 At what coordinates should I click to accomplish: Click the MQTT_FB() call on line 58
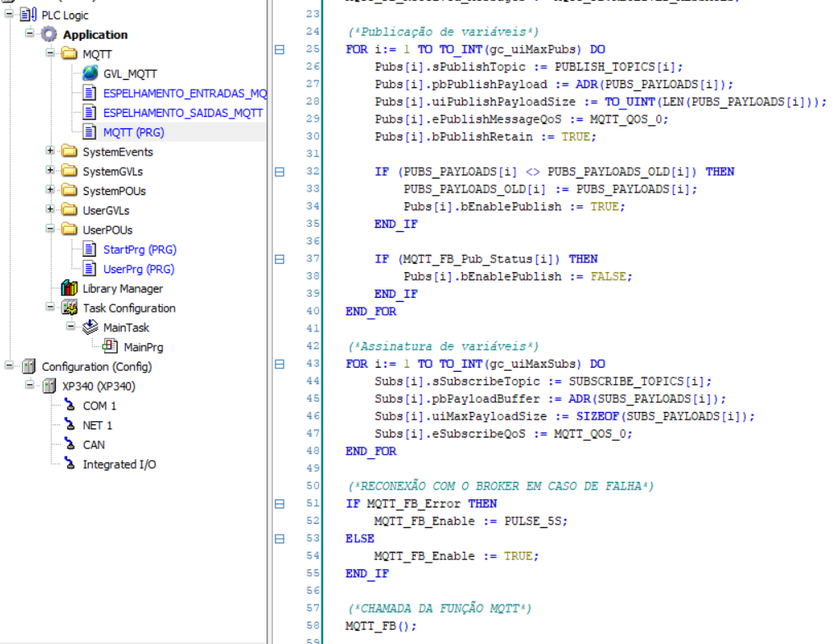tap(381, 626)
